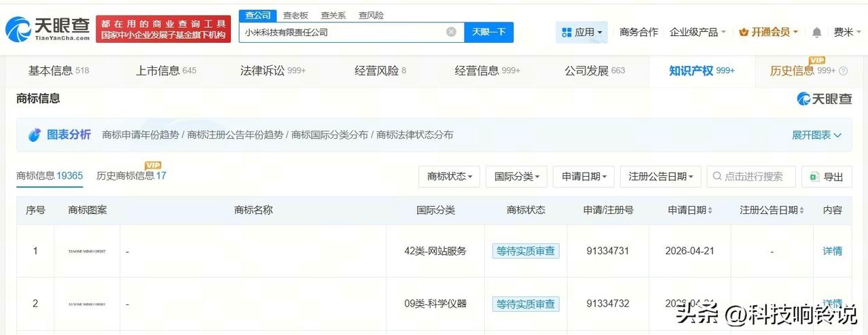This screenshot has width=868, height=335.
Task: Expand the 应用 dropdown menu
Action: pyautogui.click(x=581, y=32)
